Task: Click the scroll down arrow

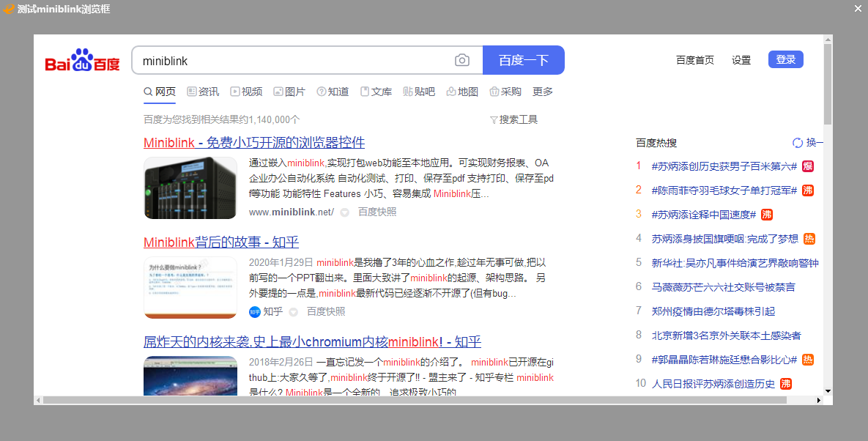Action: 828,391
